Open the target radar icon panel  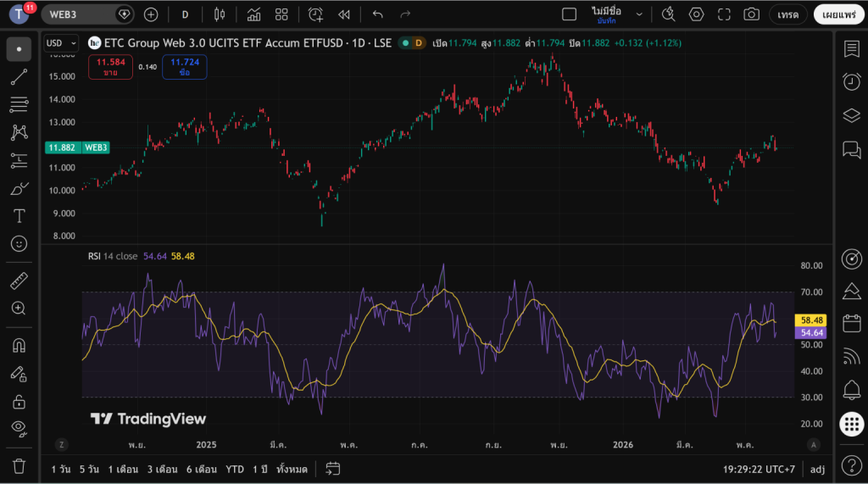(x=851, y=259)
